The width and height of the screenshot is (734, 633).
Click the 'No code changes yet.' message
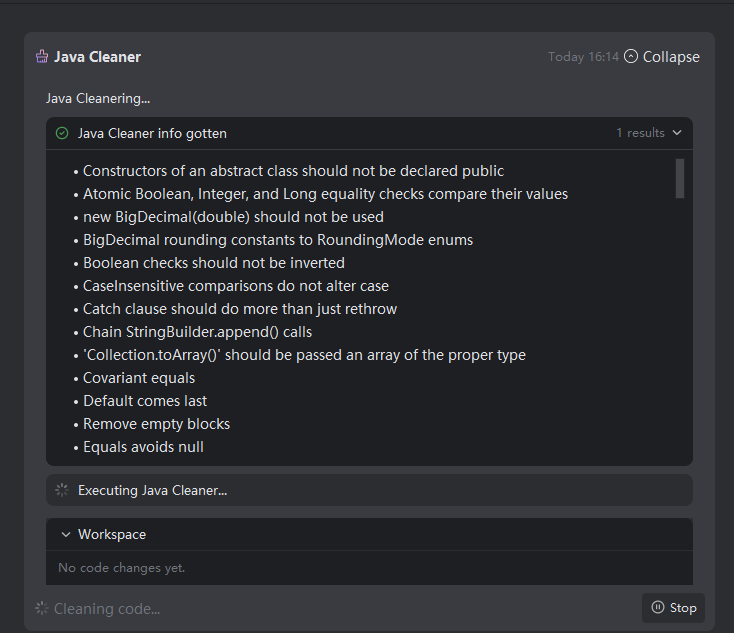click(122, 568)
